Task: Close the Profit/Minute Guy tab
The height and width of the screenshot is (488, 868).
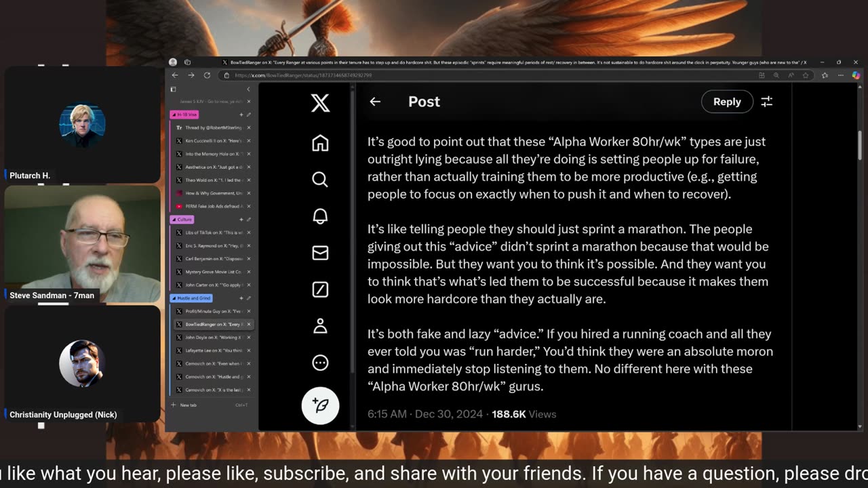Action: click(x=249, y=311)
